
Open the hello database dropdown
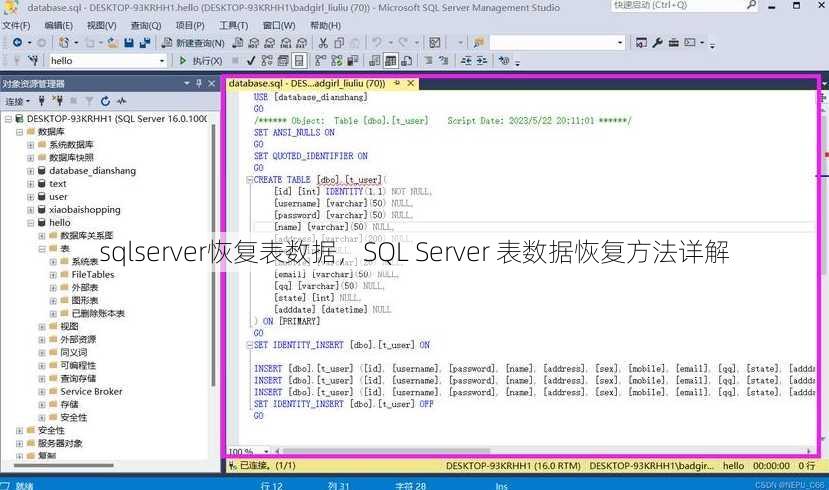point(162,61)
